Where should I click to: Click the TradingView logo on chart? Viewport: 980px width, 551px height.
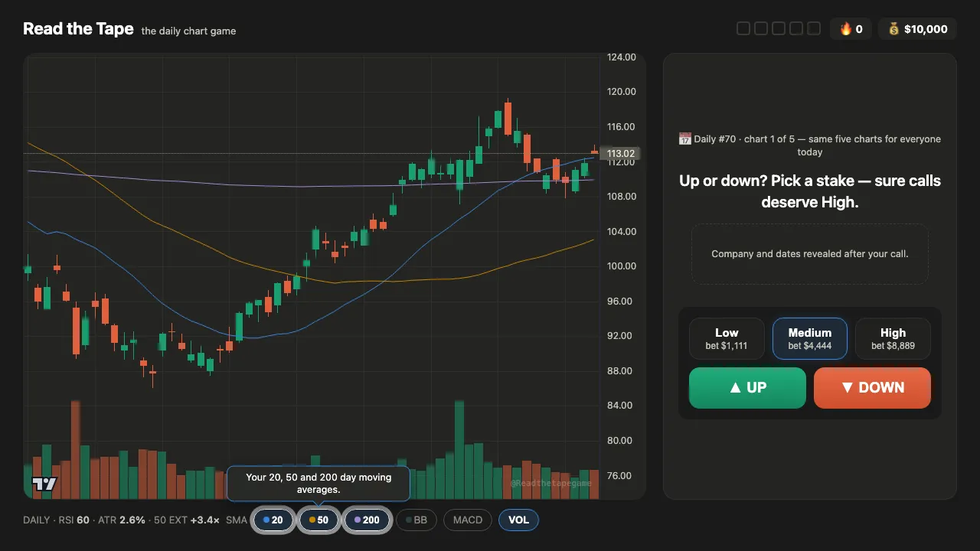click(x=44, y=484)
